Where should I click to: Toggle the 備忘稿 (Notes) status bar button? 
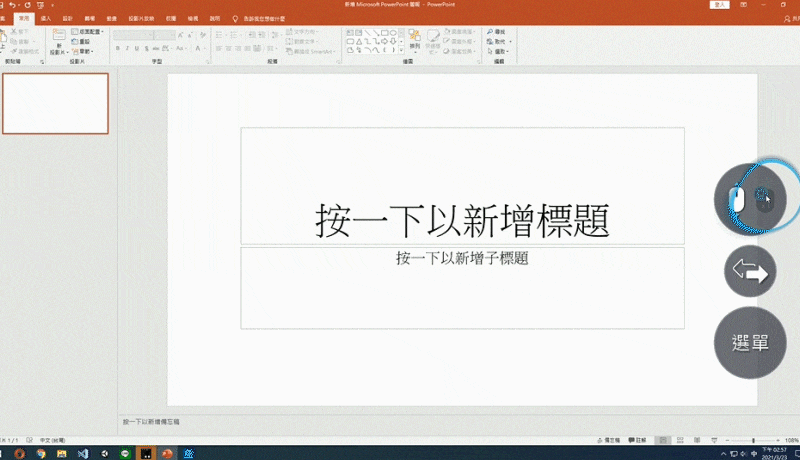click(608, 440)
